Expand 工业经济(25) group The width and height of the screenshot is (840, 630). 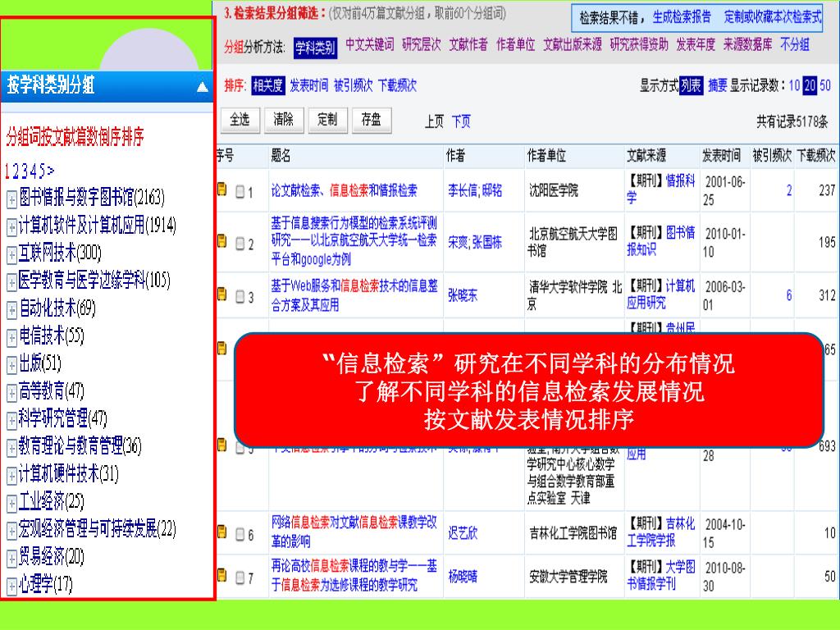11,504
